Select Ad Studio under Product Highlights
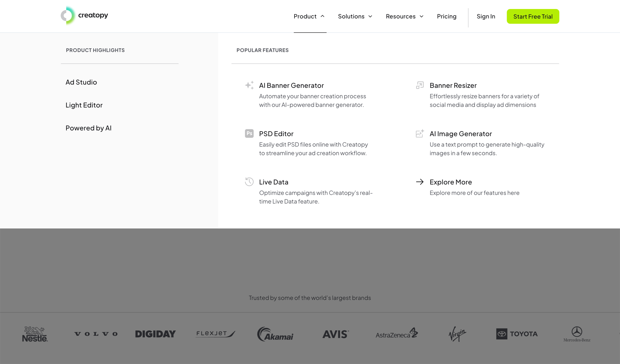 click(81, 82)
